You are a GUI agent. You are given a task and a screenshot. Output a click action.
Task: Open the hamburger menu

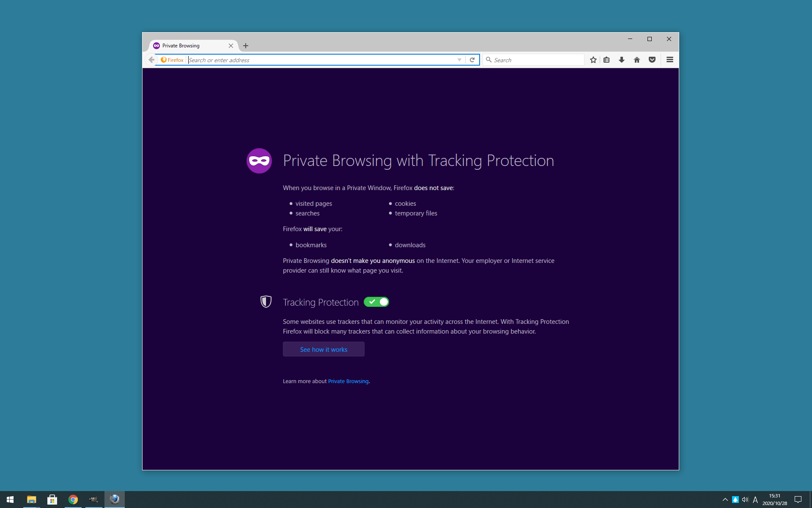click(x=670, y=60)
